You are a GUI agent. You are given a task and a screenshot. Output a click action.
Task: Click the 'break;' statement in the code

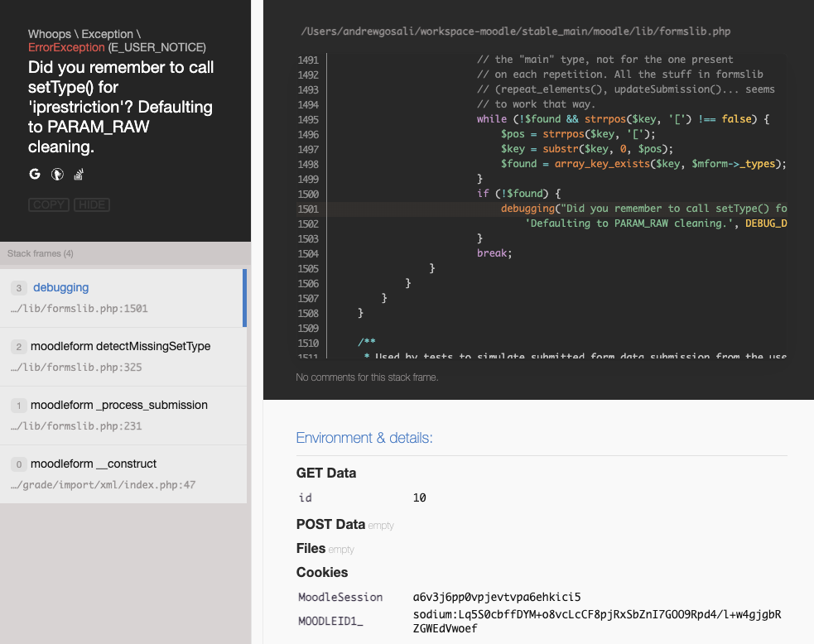494,253
